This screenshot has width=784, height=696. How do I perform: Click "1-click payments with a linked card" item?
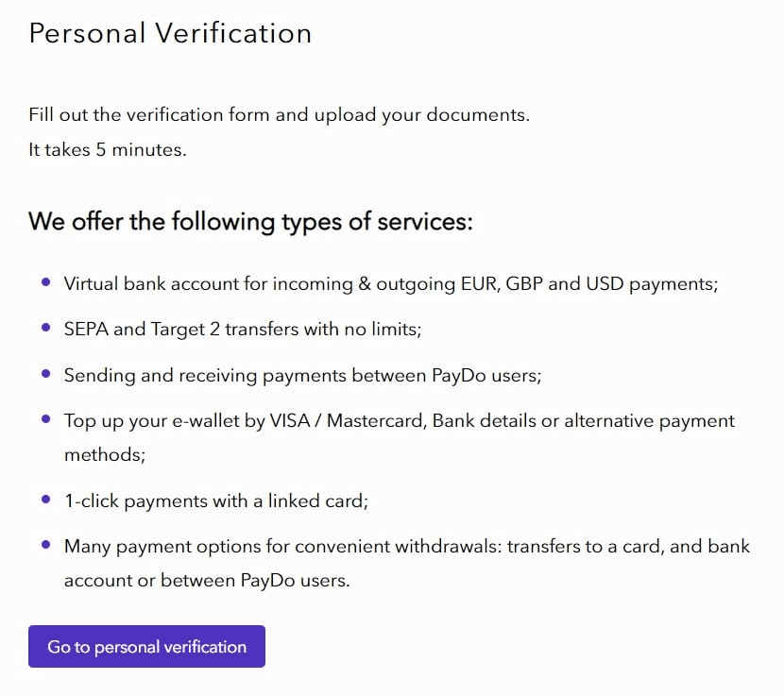(x=215, y=501)
